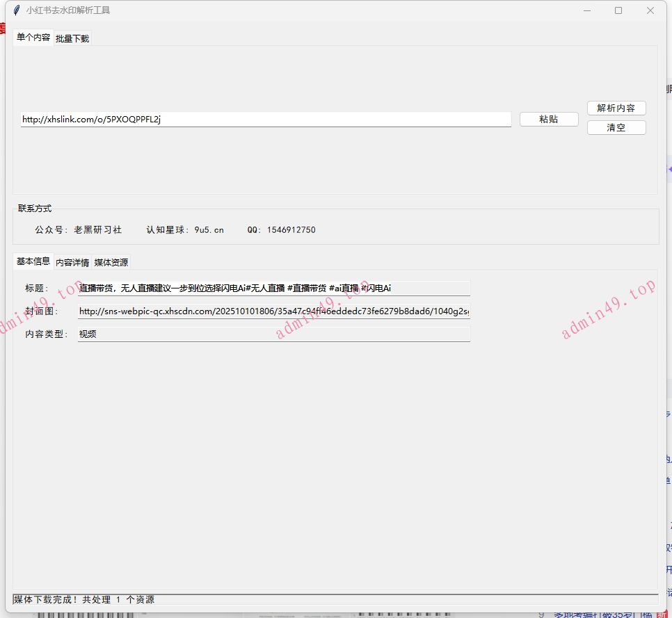The width and height of the screenshot is (672, 618).
Task: Switch to the 批量下载 tab
Action: (71, 38)
